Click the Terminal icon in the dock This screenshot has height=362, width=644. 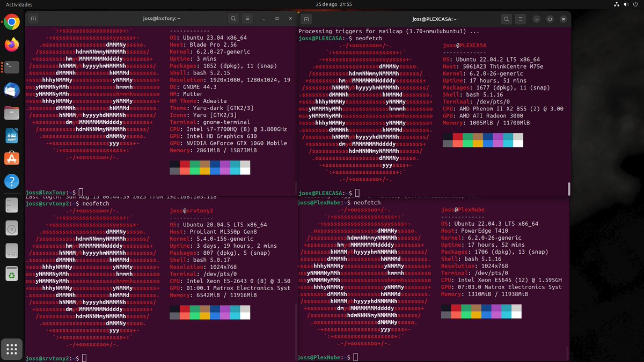(x=12, y=67)
